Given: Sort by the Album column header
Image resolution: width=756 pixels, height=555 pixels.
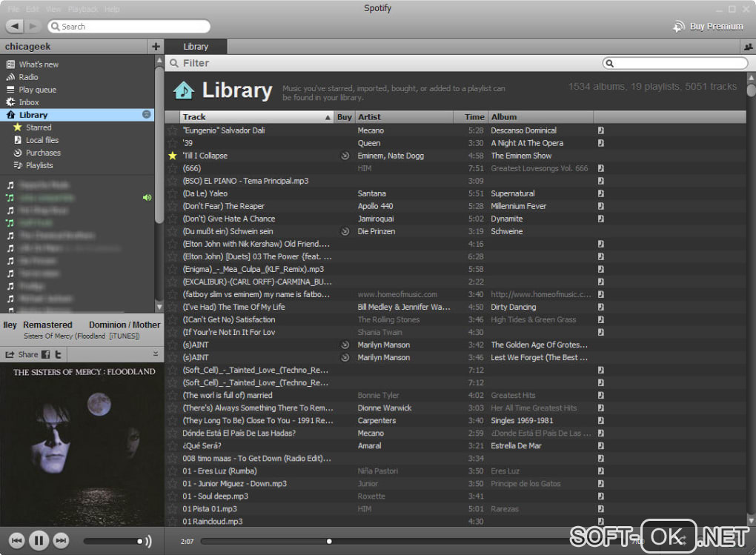Looking at the screenshot, I should pos(540,116).
